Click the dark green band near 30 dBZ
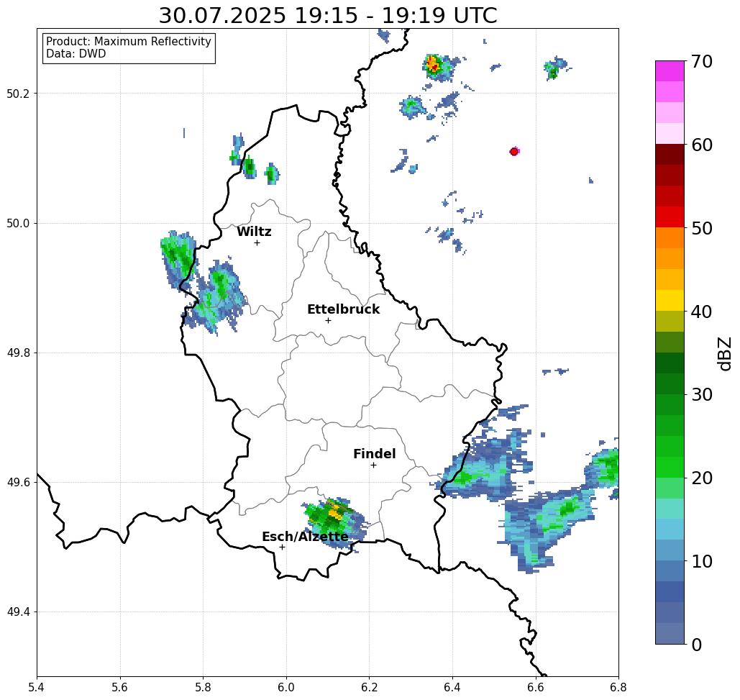 (670, 383)
